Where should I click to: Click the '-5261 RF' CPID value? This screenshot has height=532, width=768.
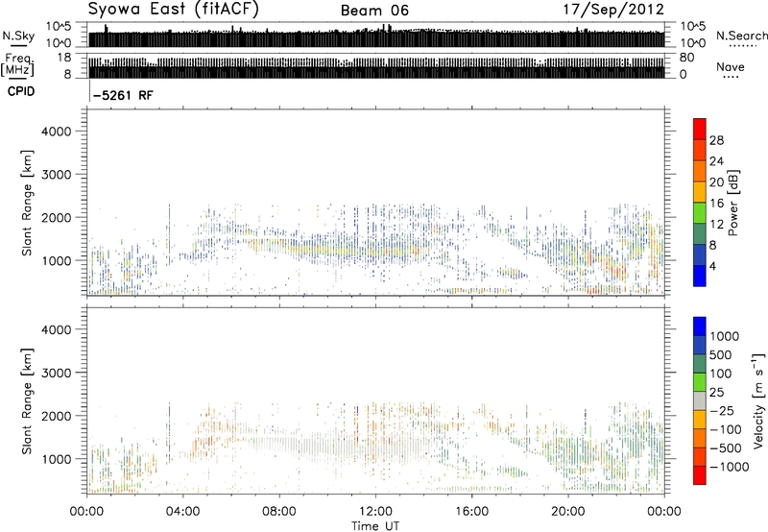123,95
